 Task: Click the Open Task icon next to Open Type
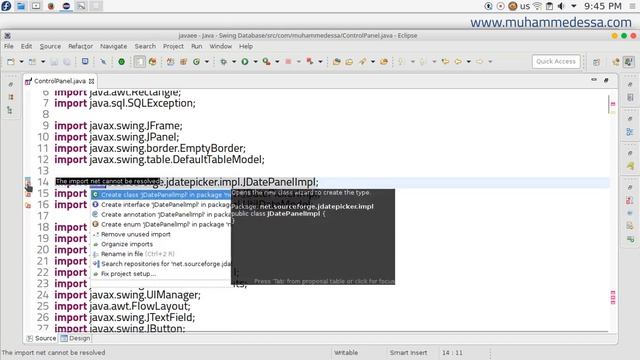pos(349,62)
